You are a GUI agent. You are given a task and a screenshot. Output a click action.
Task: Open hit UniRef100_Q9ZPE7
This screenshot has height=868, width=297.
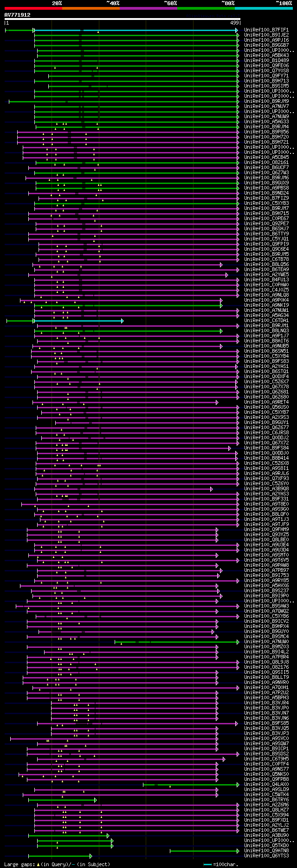pyautogui.click(x=266, y=224)
